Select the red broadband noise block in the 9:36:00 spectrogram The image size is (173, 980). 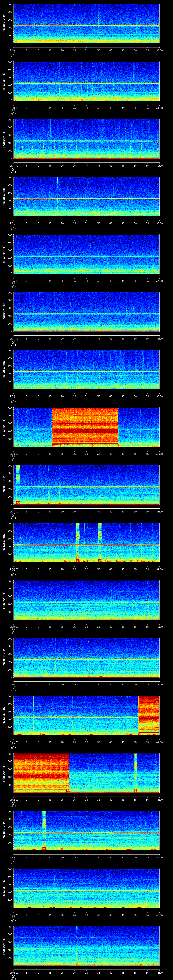(85, 427)
